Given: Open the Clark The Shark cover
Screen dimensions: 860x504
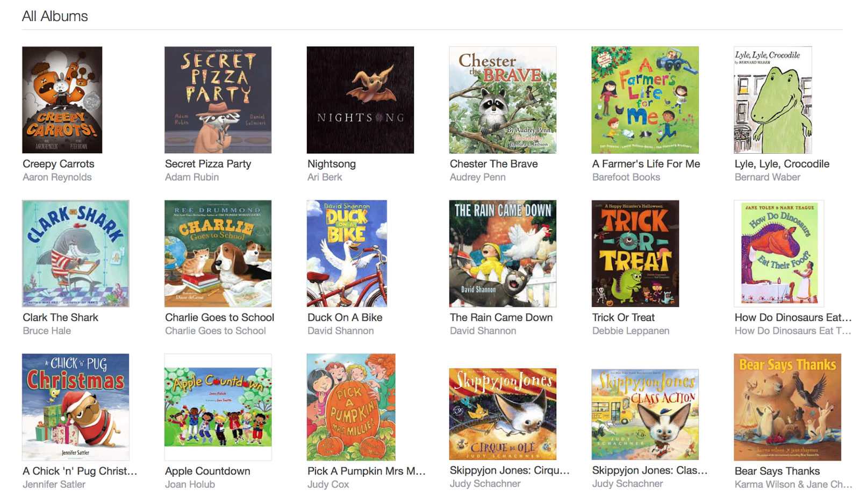Looking at the screenshot, I should 75,254.
